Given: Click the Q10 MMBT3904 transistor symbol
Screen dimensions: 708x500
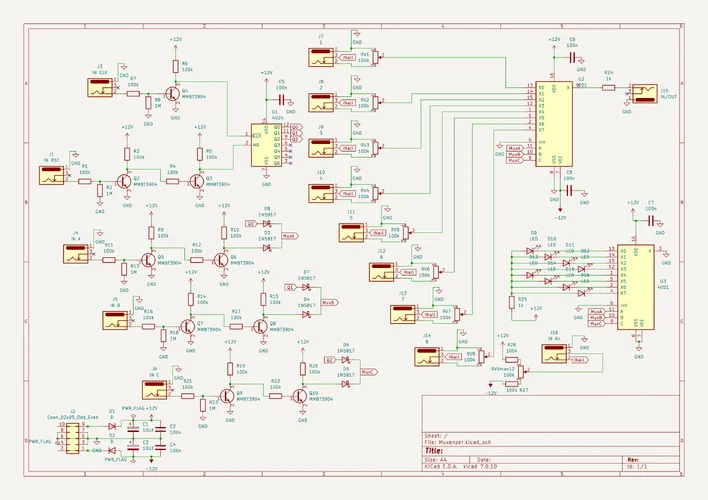Looking at the screenshot, I should 299,396.
